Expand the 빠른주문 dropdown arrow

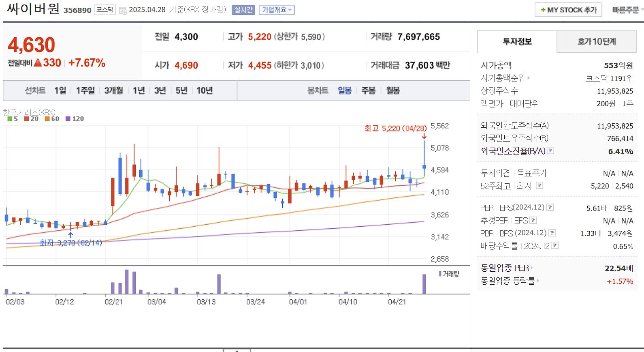642,10
